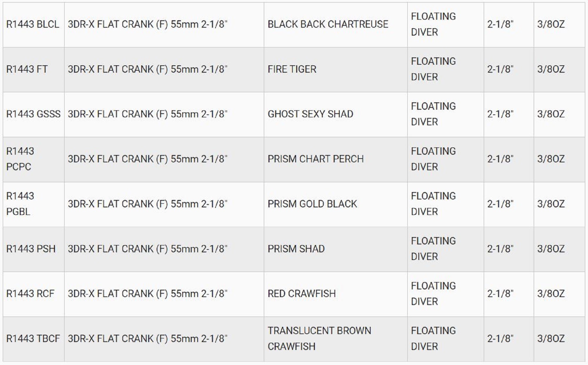Click the R1443 BLCL model code cell
The width and height of the screenshot is (588, 365).
tap(33, 24)
